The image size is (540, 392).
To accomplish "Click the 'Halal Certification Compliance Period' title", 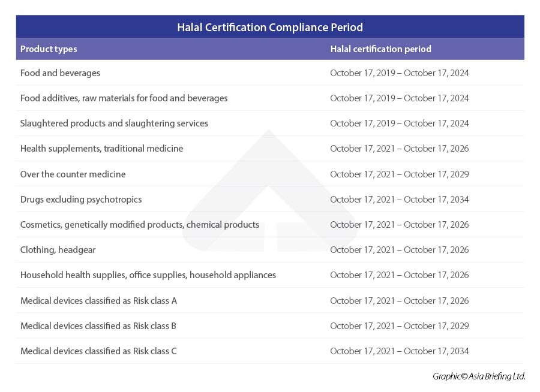I will pos(269,27).
